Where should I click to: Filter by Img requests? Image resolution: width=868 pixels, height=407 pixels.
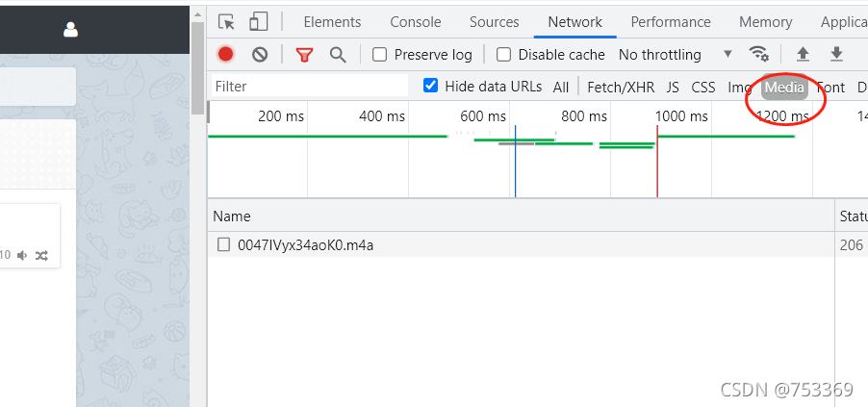pyautogui.click(x=740, y=87)
